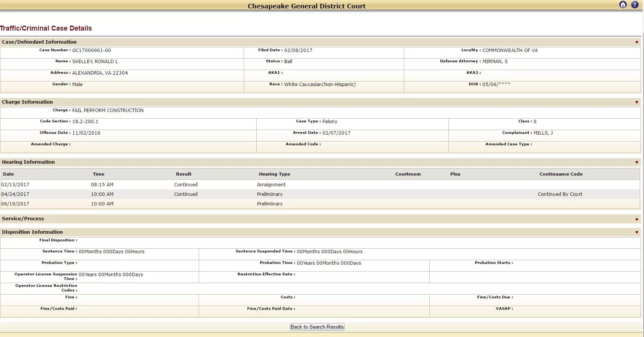The image size is (644, 337).
Task: Open the help question mark icon
Action: 635,5
